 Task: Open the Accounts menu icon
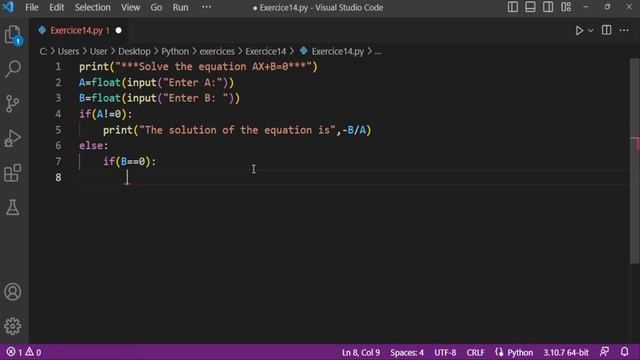(13, 292)
